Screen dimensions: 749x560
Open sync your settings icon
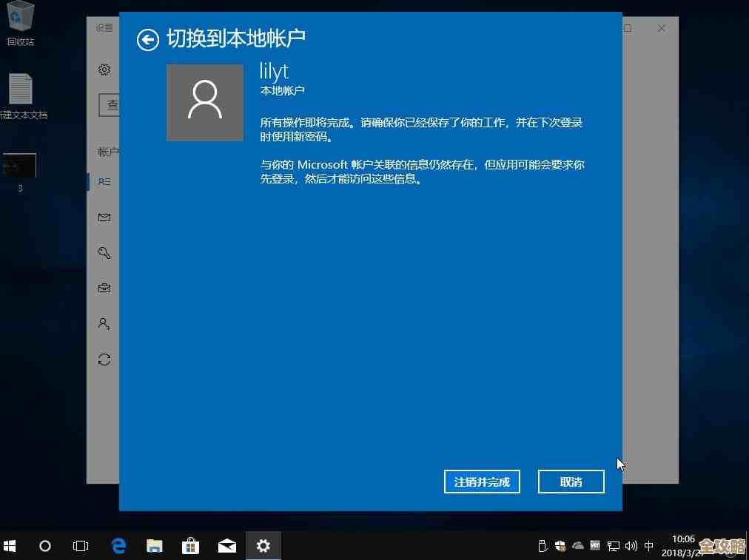104,359
